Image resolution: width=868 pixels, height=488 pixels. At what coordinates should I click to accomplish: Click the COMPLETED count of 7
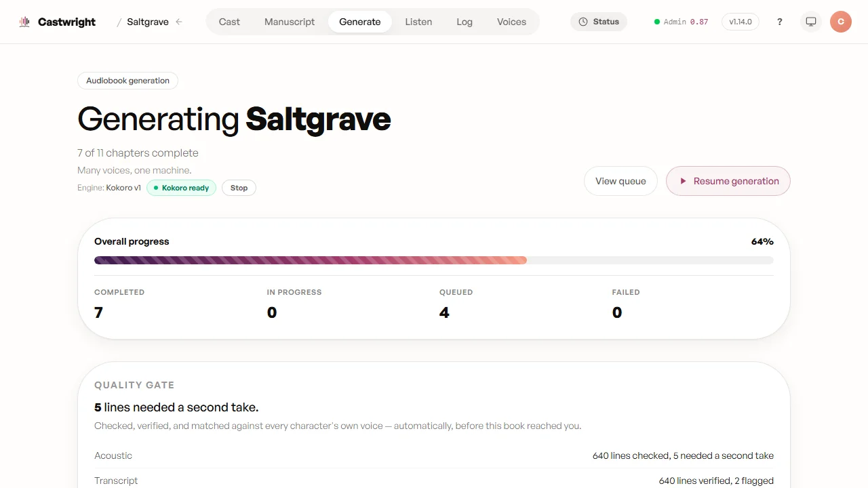98,312
